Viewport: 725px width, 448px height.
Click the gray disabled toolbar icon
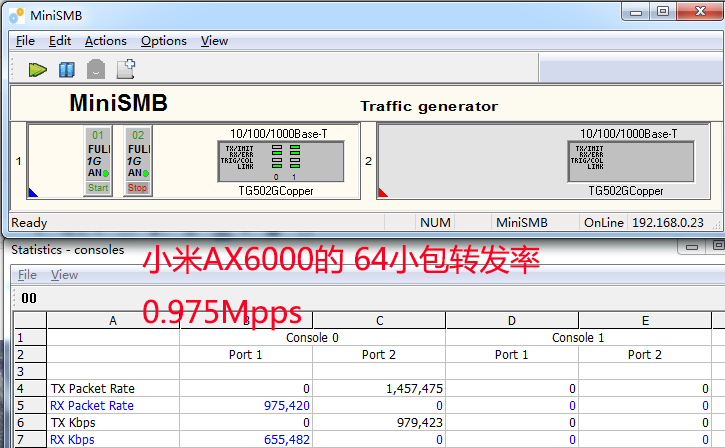pyautogui.click(x=96, y=69)
